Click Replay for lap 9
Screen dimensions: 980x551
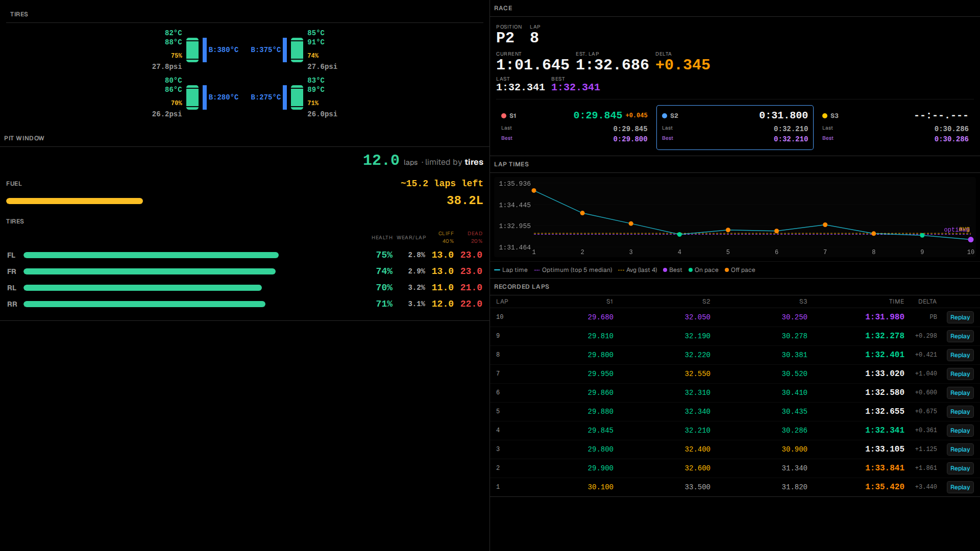(960, 336)
